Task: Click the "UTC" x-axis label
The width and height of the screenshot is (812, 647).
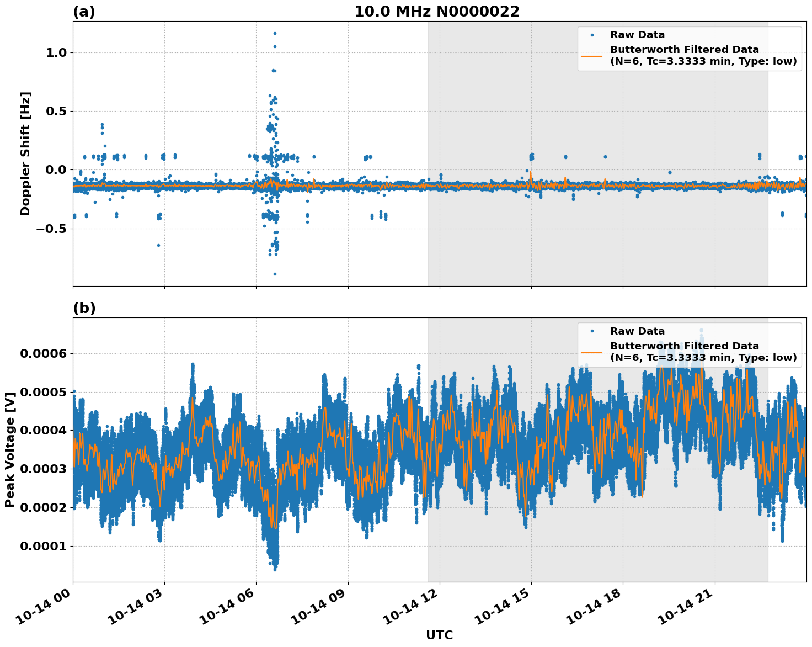Action: pos(439,635)
